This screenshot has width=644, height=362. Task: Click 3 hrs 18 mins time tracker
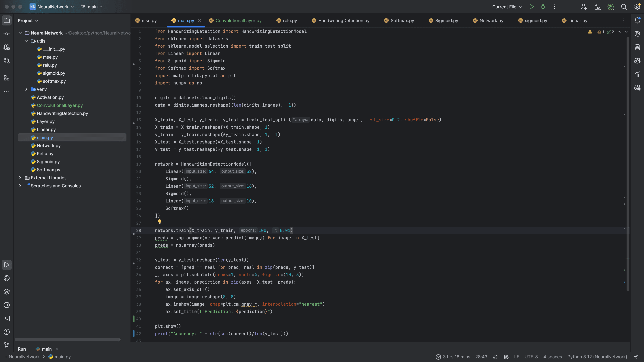[453, 357]
